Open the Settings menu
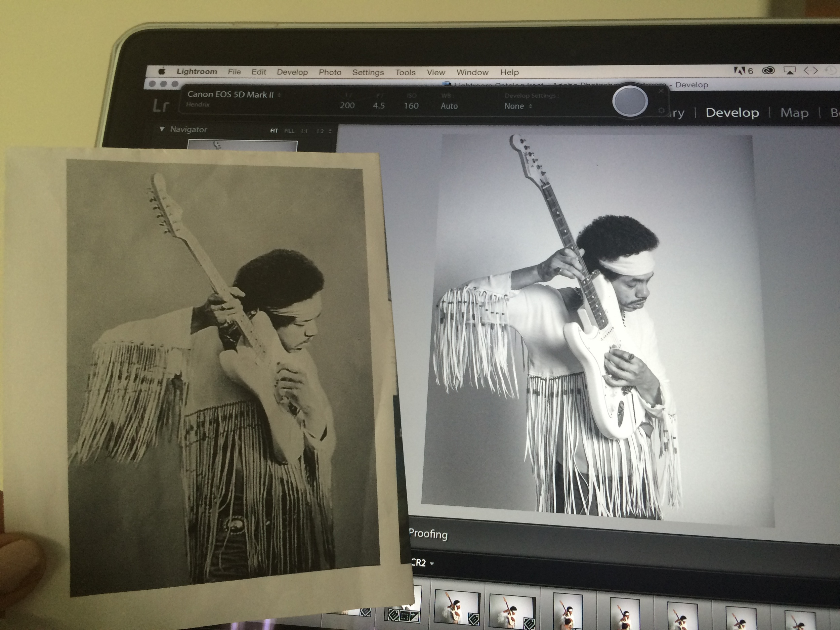The height and width of the screenshot is (630, 840). [x=368, y=72]
